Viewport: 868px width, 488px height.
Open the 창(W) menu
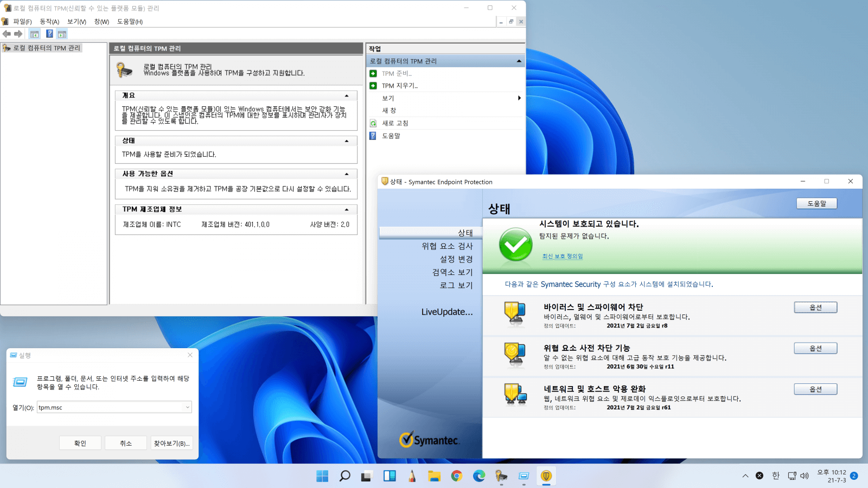(x=101, y=22)
